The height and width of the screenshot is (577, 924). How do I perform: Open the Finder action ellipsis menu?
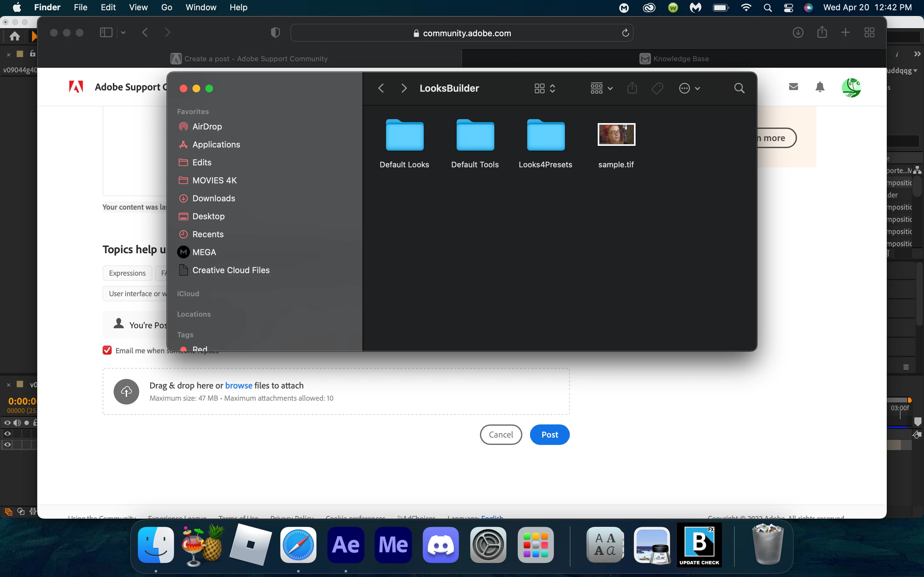689,88
